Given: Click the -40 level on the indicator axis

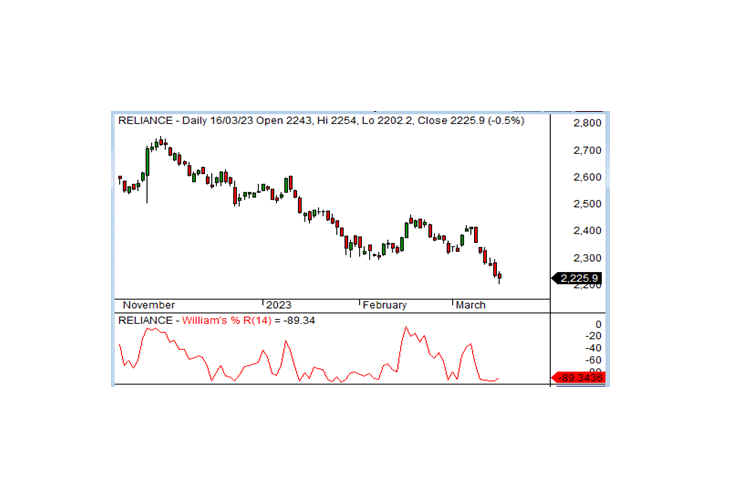Looking at the screenshot, I should coord(593,348).
